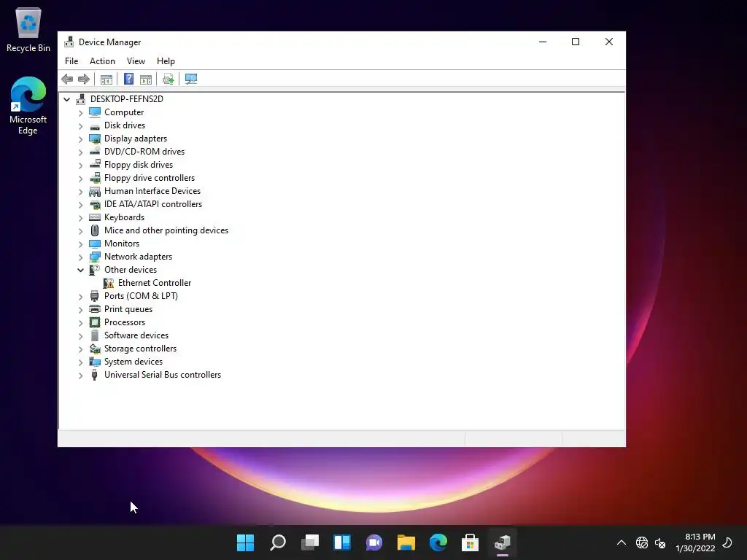Select the Computer label
The image size is (747, 560).
(124, 112)
